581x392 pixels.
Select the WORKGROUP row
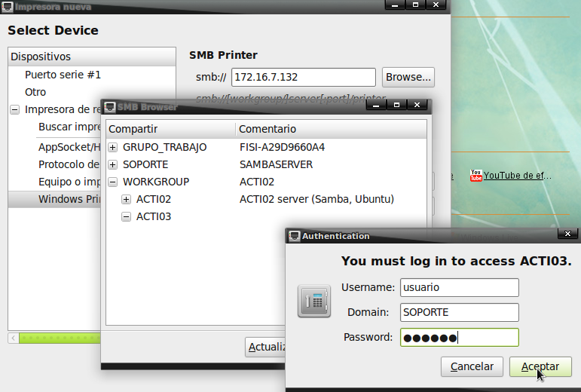click(x=266, y=182)
